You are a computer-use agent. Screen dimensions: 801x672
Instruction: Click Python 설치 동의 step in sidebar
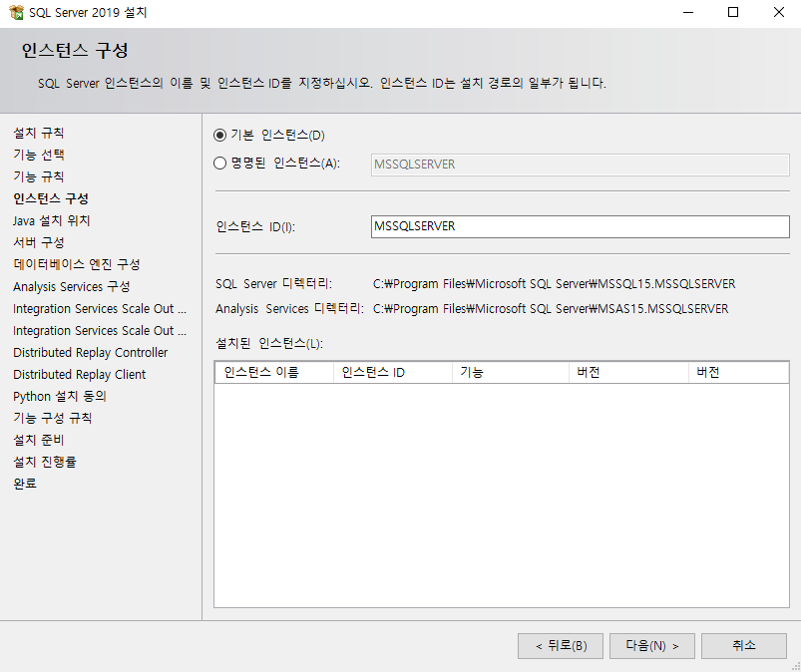(60, 396)
